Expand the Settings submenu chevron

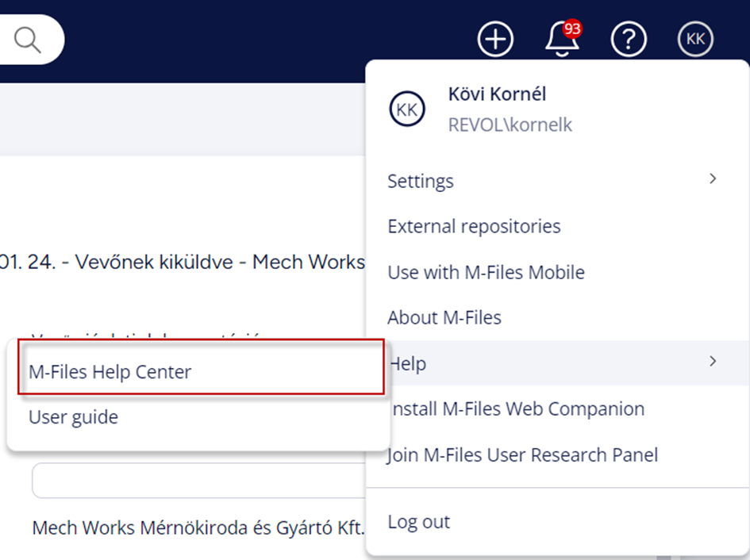(x=713, y=178)
